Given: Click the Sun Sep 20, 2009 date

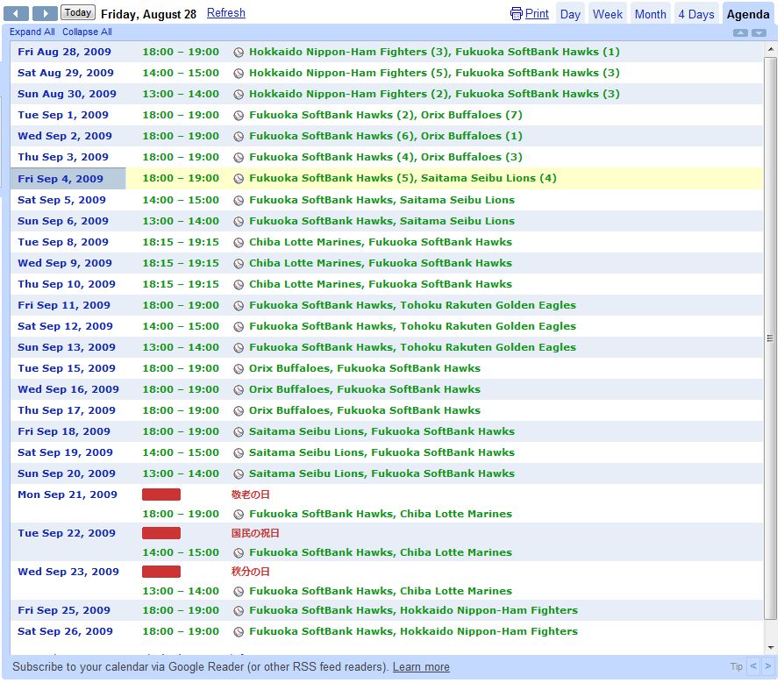Looking at the screenshot, I should pos(67,473).
